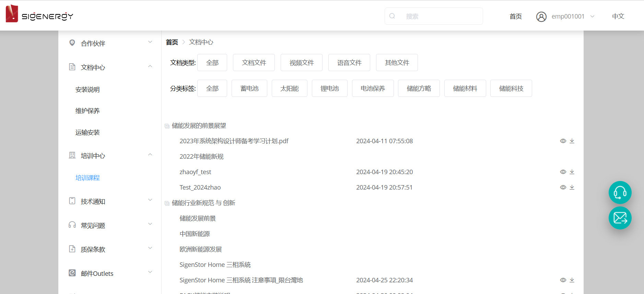Filter by 储能方略 tag

pyautogui.click(x=419, y=88)
